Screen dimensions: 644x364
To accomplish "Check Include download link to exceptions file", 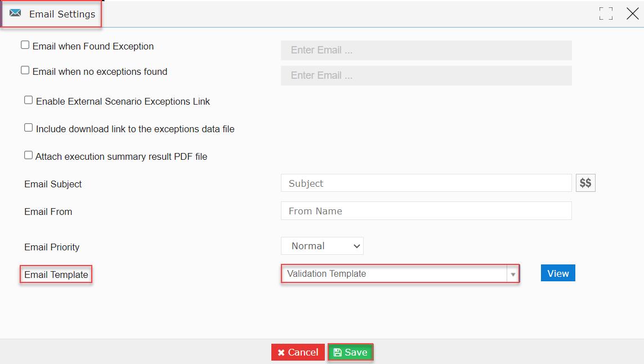I will [x=28, y=128].
